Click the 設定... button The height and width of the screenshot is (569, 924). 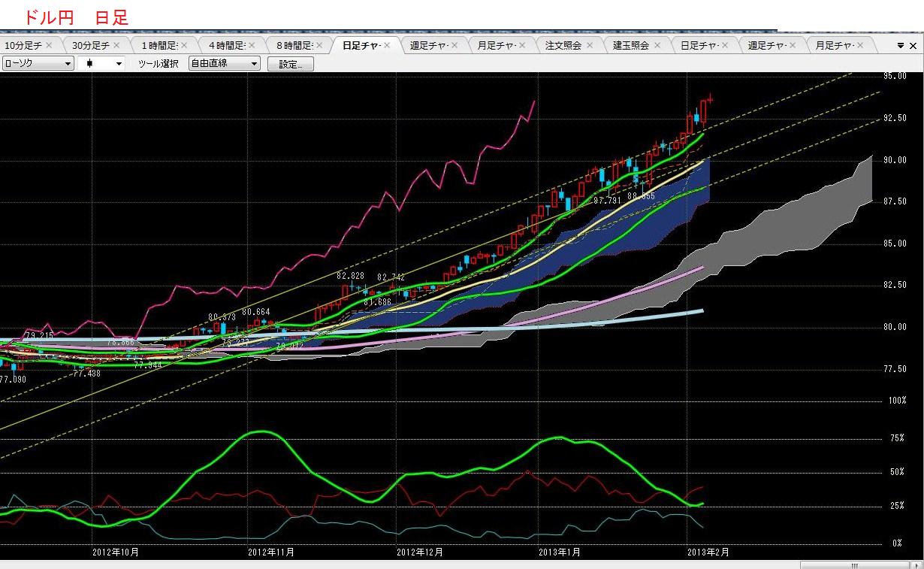(291, 64)
